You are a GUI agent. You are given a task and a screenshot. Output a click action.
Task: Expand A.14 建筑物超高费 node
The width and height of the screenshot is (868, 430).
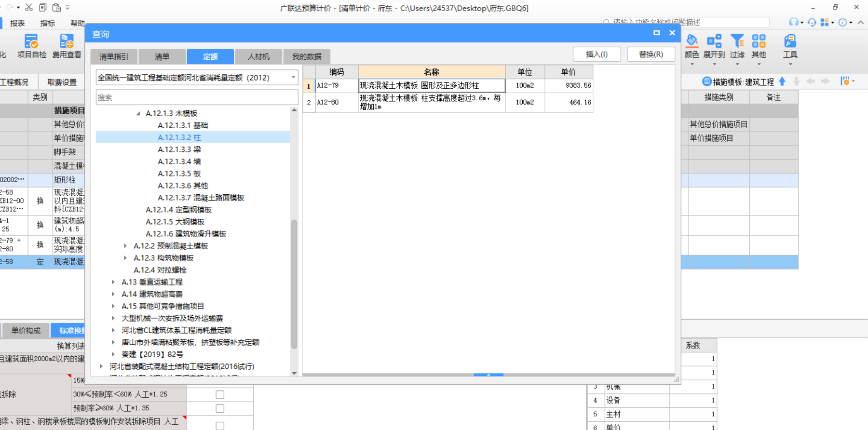(113, 294)
